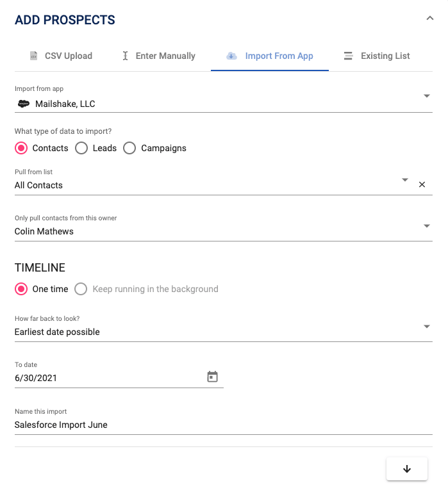Click the CSV file icon
The width and height of the screenshot is (448, 490).
click(x=33, y=56)
